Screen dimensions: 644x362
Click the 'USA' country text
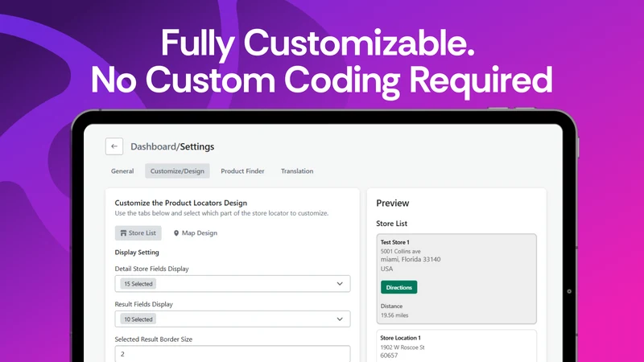click(386, 269)
